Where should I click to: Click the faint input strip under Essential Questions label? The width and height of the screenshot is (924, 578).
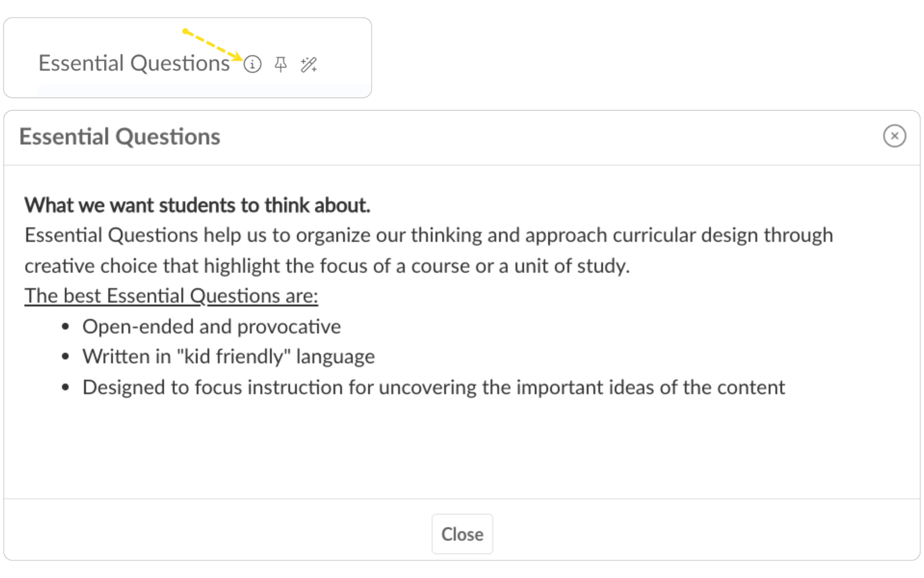pos(205,91)
